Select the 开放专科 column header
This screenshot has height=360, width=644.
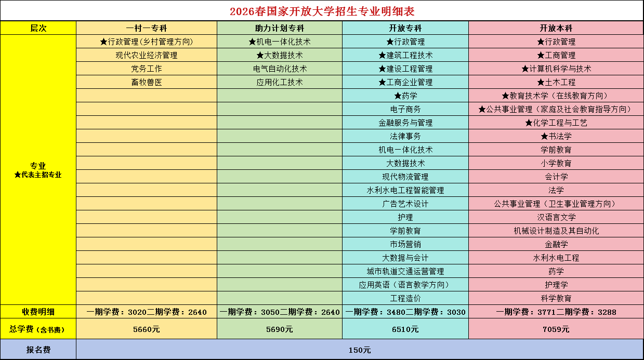click(405, 27)
